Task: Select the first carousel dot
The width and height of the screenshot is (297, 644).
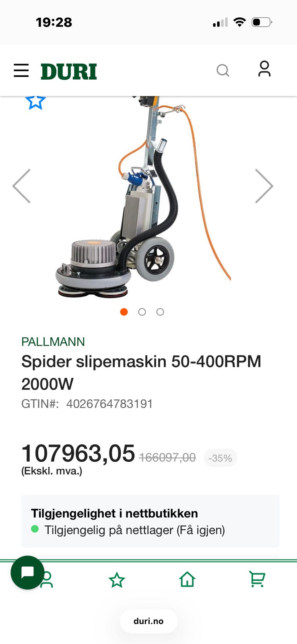Action: [x=124, y=312]
